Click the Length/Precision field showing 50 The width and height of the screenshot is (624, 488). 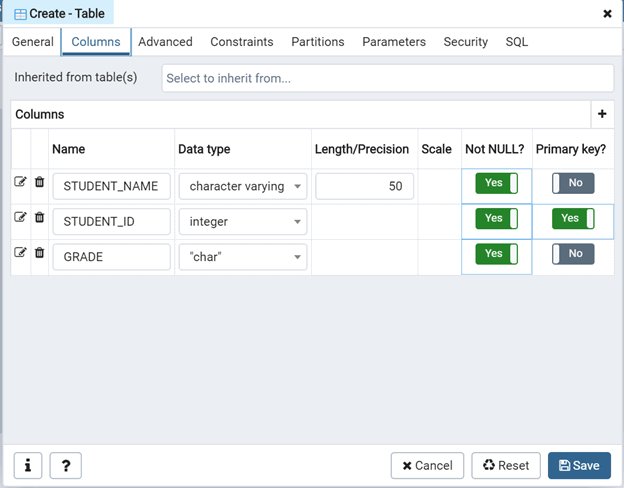[x=364, y=186]
